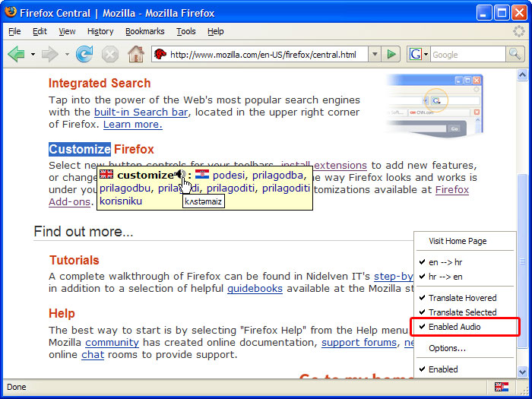This screenshot has height=399, width=532.
Task: Click the prilagodbu translation link
Action: click(125, 188)
